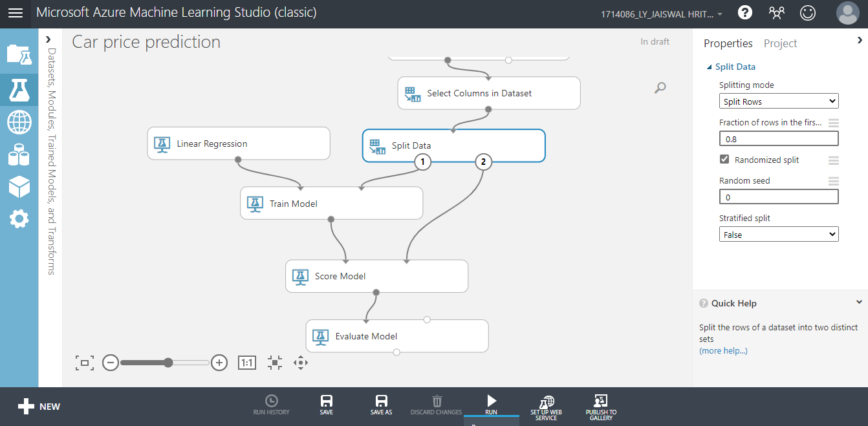
Task: Select the Select Columns in Dataset module
Action: (x=489, y=93)
